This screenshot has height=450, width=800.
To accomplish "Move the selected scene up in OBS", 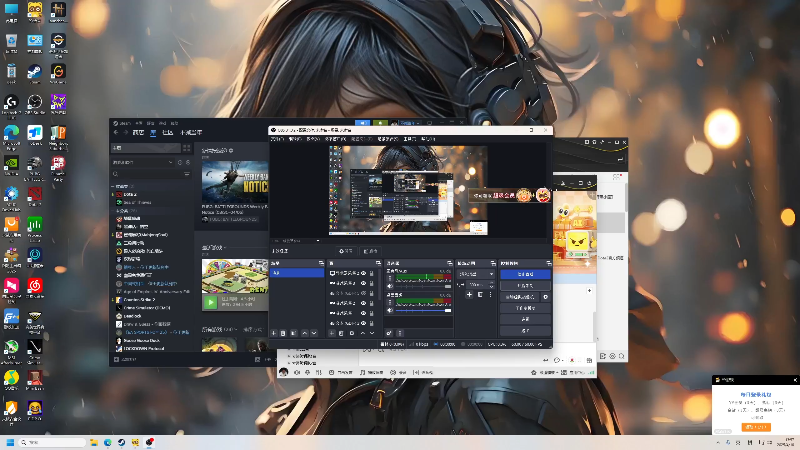I will tap(305, 333).
